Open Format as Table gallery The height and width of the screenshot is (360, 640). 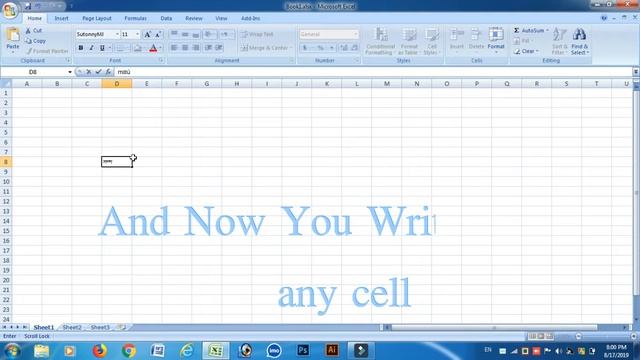[409, 41]
